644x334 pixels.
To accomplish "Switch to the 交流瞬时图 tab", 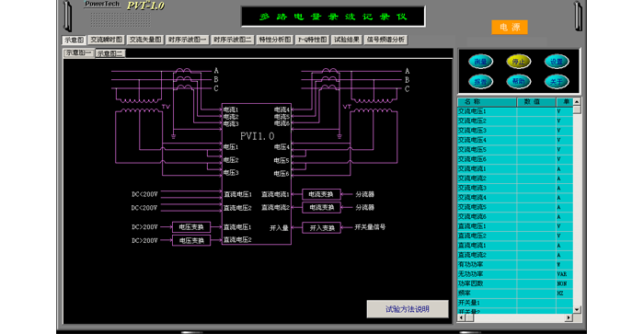I will click(x=107, y=40).
